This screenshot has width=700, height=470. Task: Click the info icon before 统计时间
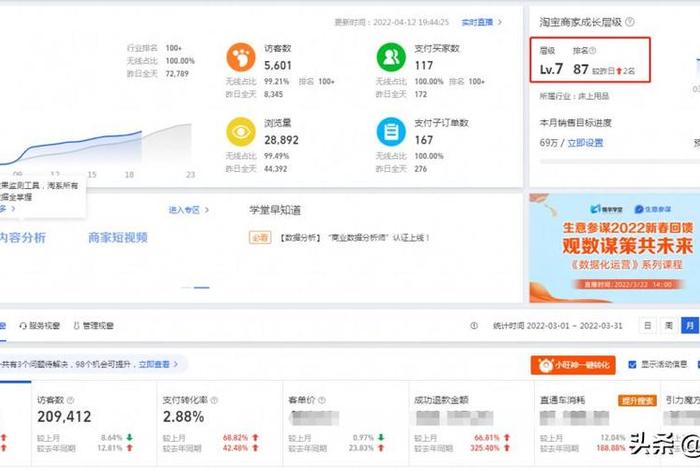[x=474, y=326]
